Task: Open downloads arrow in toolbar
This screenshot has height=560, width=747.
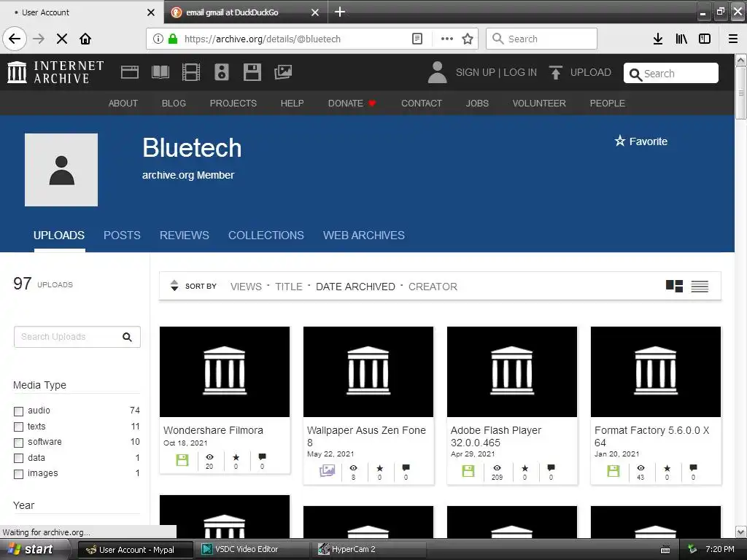Action: point(658,39)
